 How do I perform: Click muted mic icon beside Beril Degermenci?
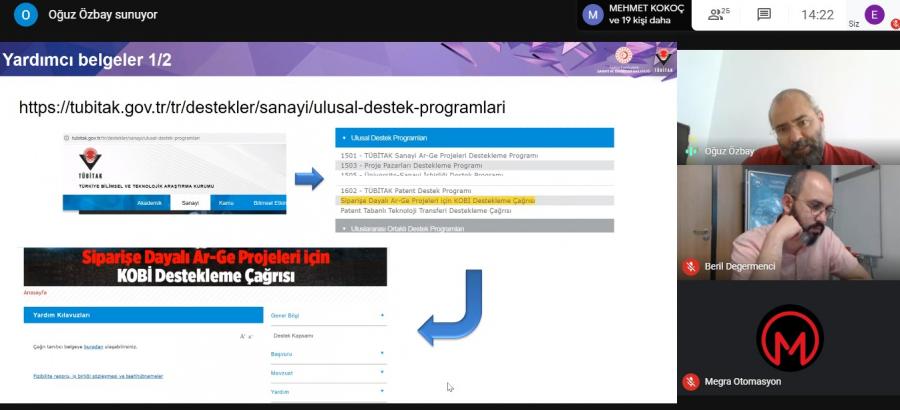click(x=690, y=267)
